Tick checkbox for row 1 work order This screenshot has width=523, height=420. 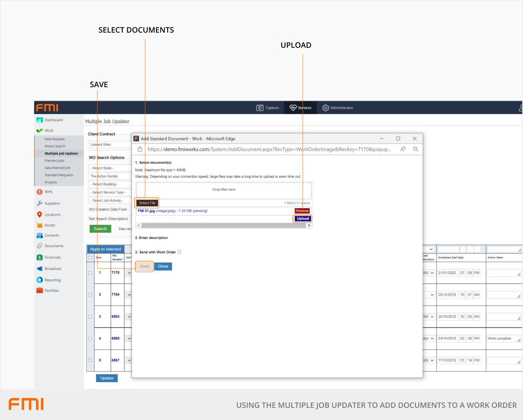tap(90, 273)
